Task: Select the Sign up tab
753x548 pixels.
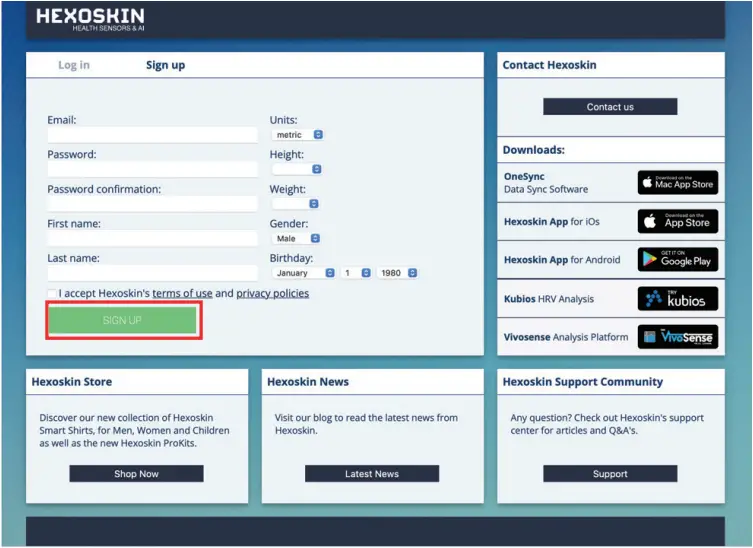Action: 166,65
